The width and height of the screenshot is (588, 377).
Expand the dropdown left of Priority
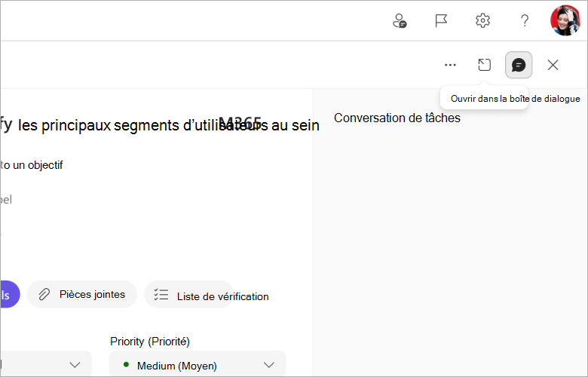[x=46, y=365]
